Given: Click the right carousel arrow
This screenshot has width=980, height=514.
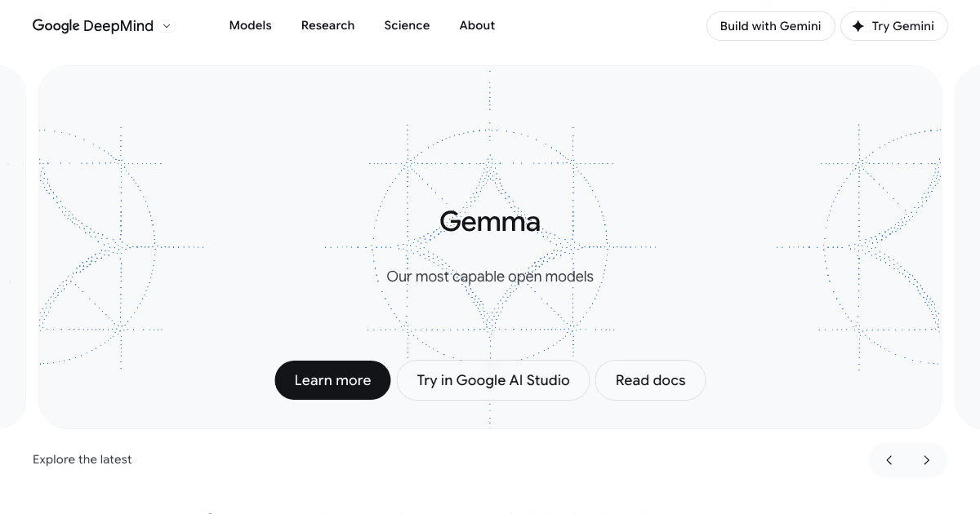Looking at the screenshot, I should pyautogui.click(x=927, y=459).
